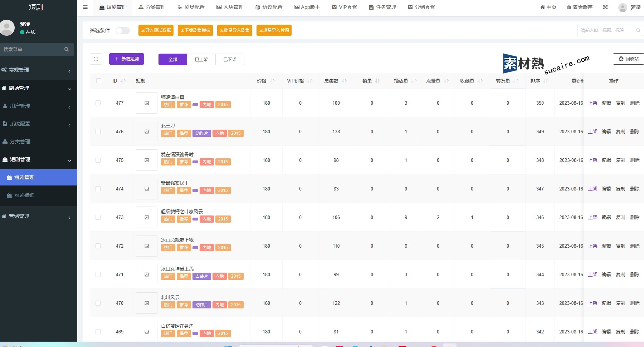Click the 下载剧集模板 button

click(x=195, y=30)
